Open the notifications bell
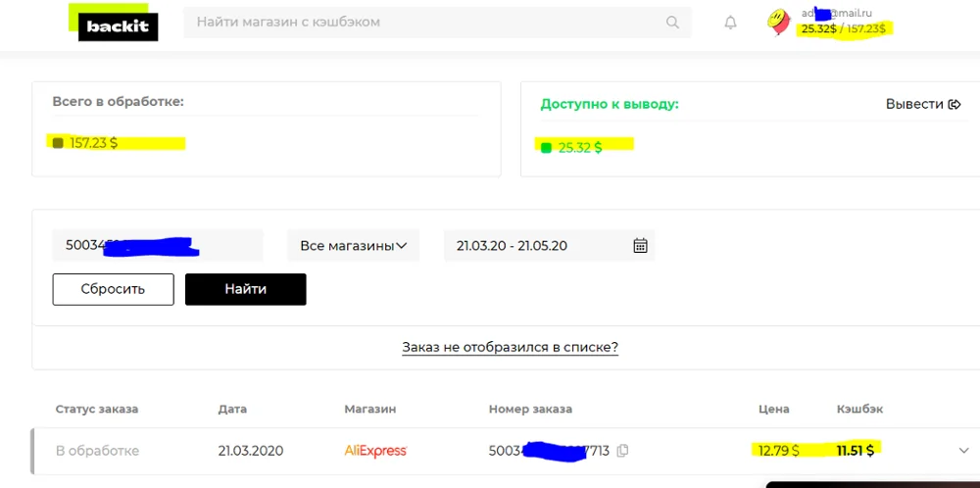980x488 pixels. coord(730,23)
